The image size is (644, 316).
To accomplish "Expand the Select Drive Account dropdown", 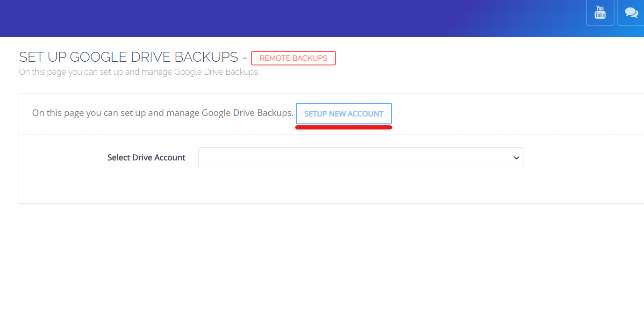I will [360, 158].
